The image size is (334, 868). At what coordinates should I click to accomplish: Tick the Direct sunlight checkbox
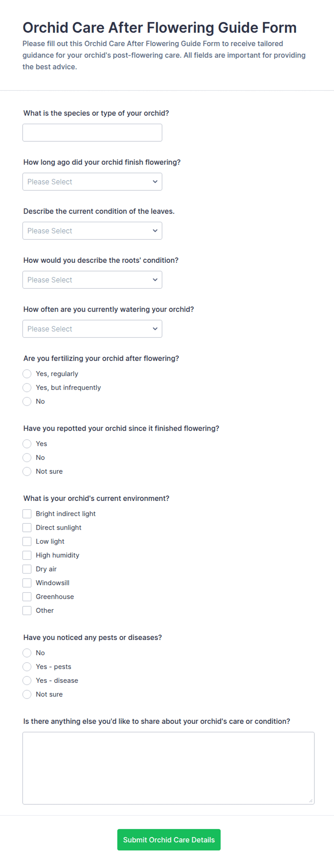[x=27, y=527]
